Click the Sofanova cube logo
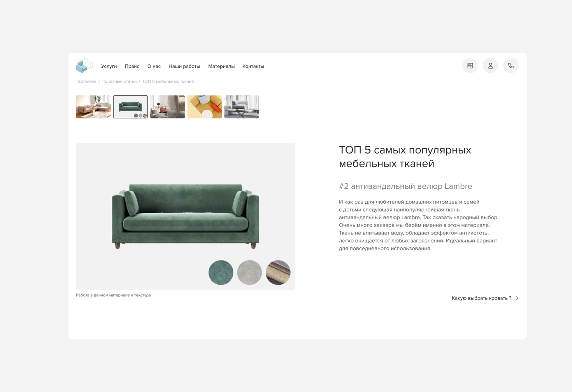This screenshot has height=392, width=572. [x=84, y=65]
